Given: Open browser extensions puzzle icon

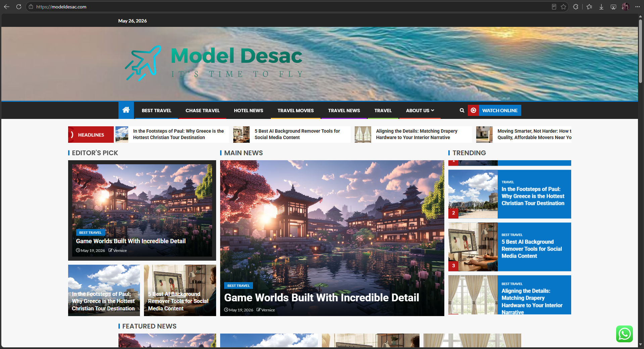Looking at the screenshot, I should 576,7.
